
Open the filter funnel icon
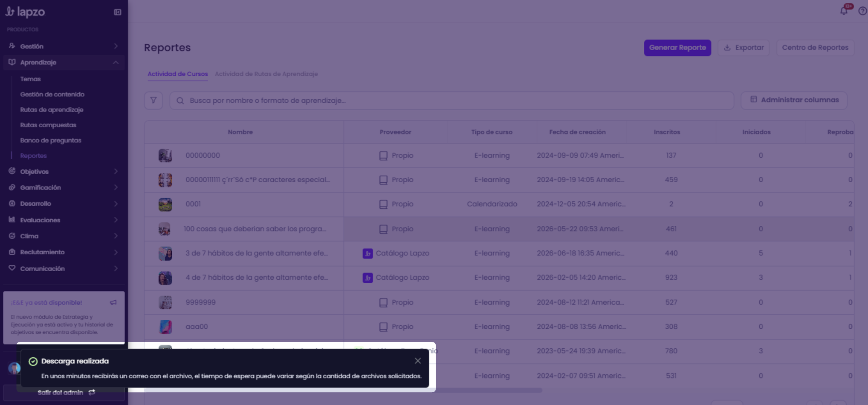tap(153, 101)
